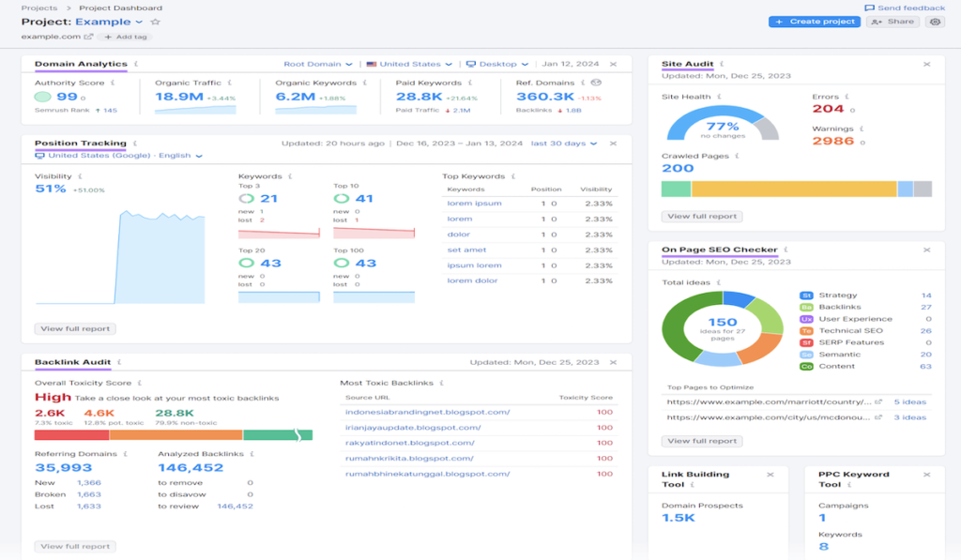
Task: Change the 'last 30 days' date range
Action: (563, 144)
